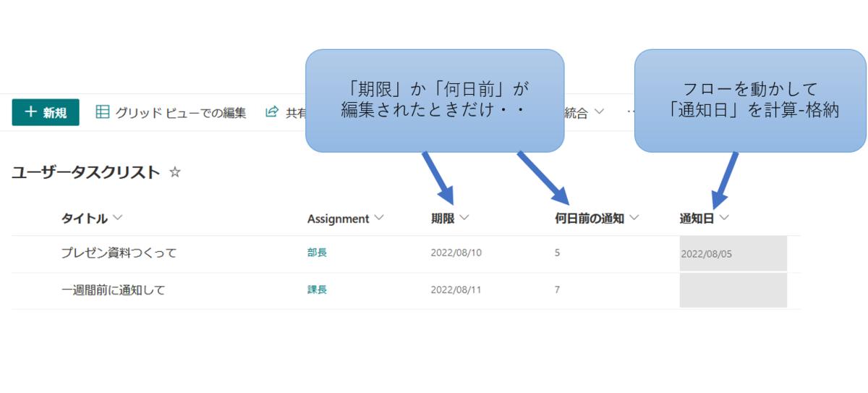
Task: Click the 新規 (New) button
Action: tap(46, 112)
